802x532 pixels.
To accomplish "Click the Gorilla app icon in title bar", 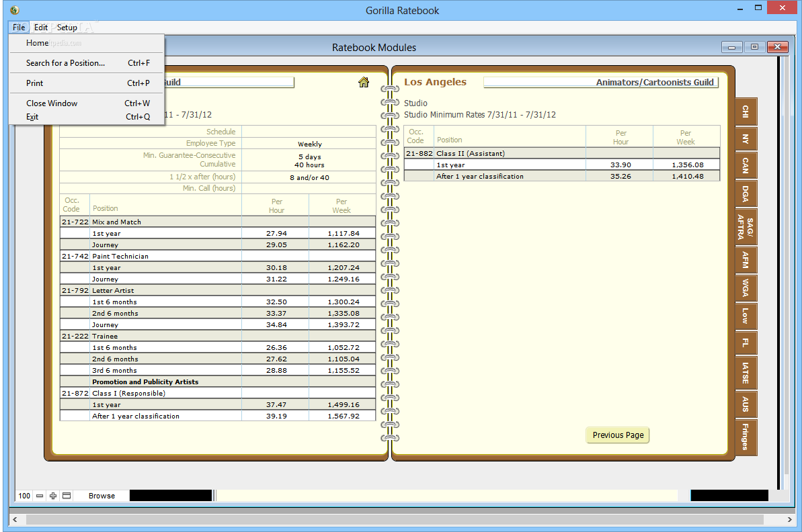I will click(15, 10).
